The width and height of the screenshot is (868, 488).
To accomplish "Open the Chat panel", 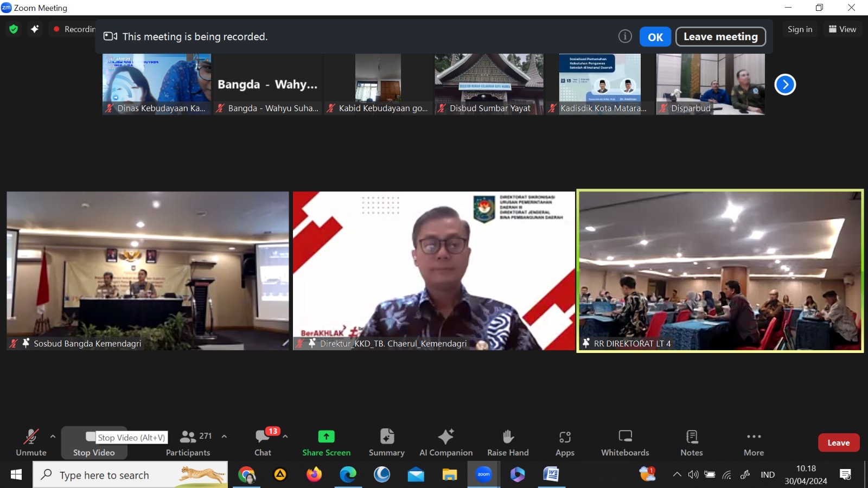I will click(x=263, y=442).
